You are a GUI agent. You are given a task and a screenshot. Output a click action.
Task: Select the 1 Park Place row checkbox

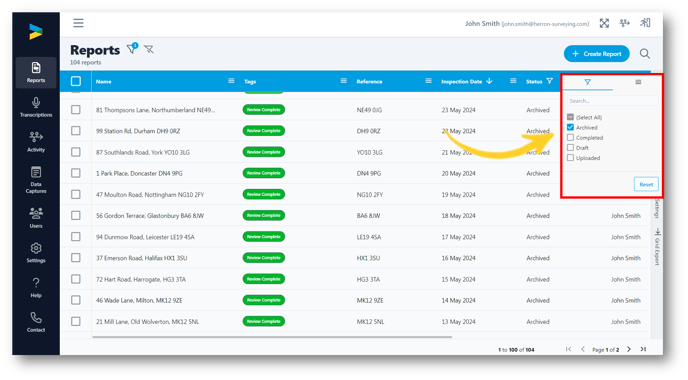tap(76, 173)
